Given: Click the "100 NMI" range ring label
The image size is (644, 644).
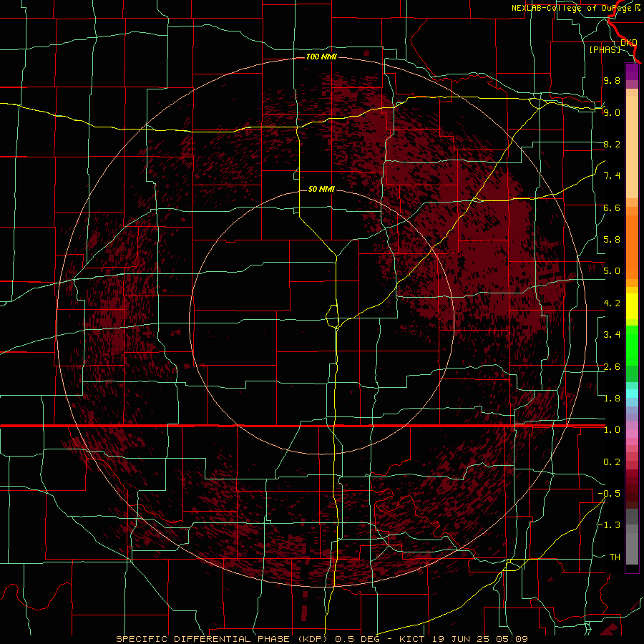Looking at the screenshot, I should coord(321,57).
